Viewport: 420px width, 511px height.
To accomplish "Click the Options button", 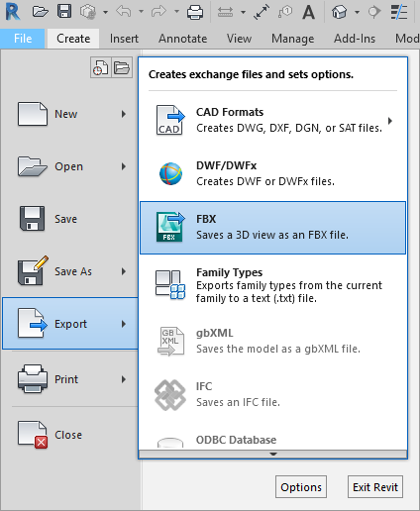I will (301, 487).
